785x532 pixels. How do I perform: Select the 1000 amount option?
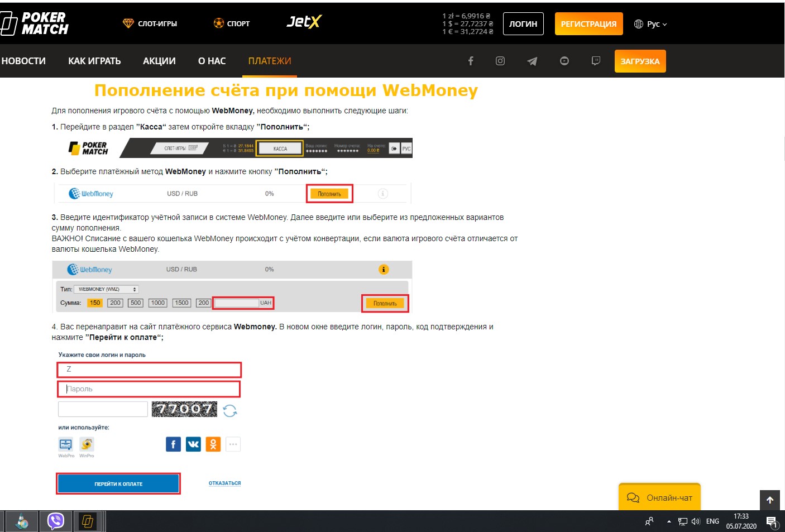(158, 303)
